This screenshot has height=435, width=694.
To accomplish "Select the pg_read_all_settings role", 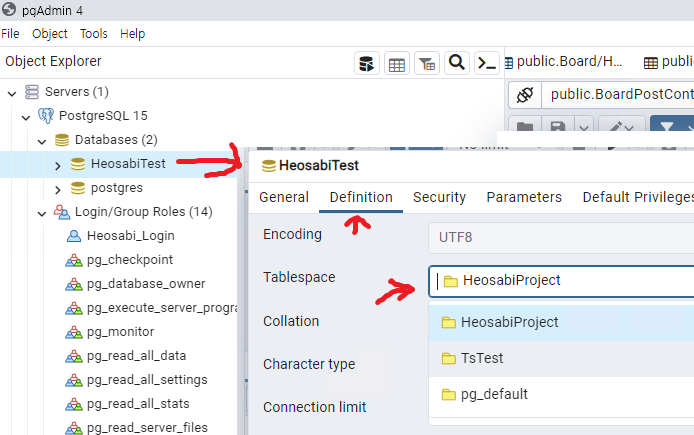I will (x=147, y=380).
